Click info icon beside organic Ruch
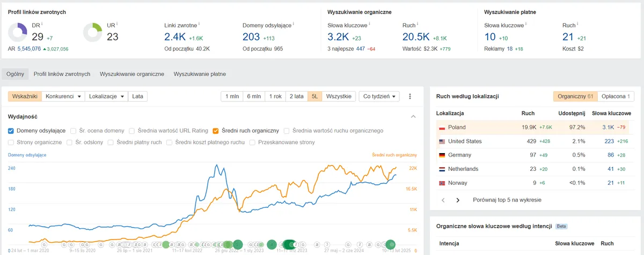This screenshot has width=644, height=255. pos(418,24)
